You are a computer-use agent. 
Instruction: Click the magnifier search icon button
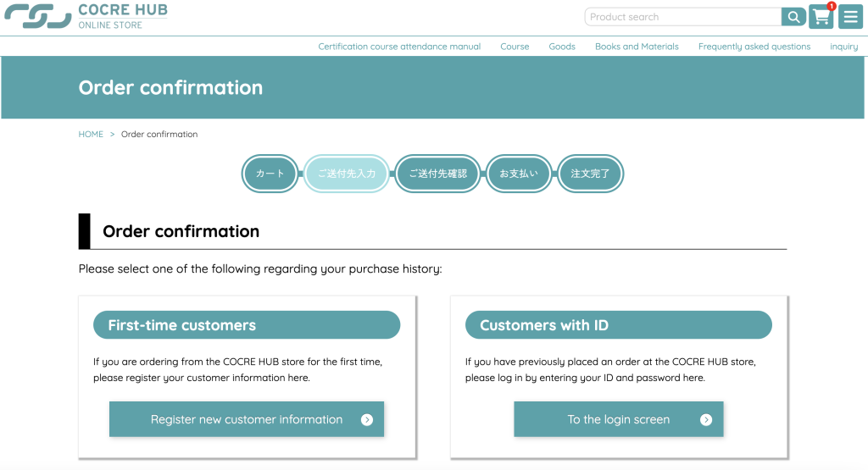793,17
